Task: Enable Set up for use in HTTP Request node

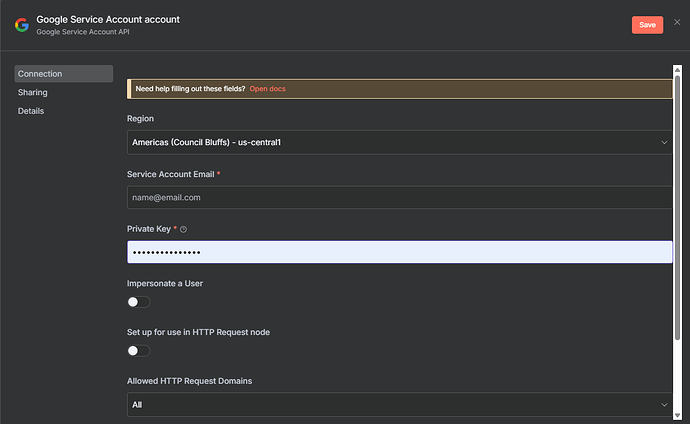Action: [138, 351]
